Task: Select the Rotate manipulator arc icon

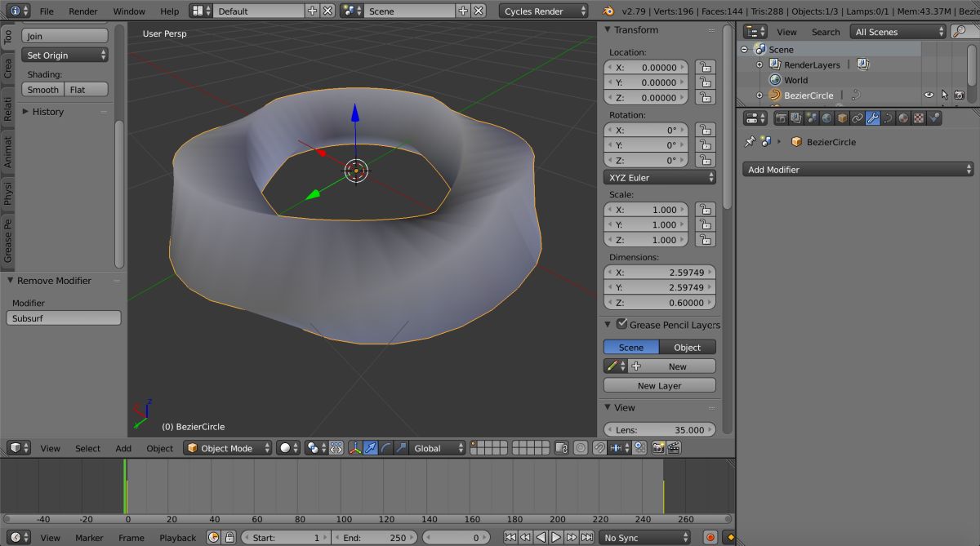Action: tap(386, 447)
